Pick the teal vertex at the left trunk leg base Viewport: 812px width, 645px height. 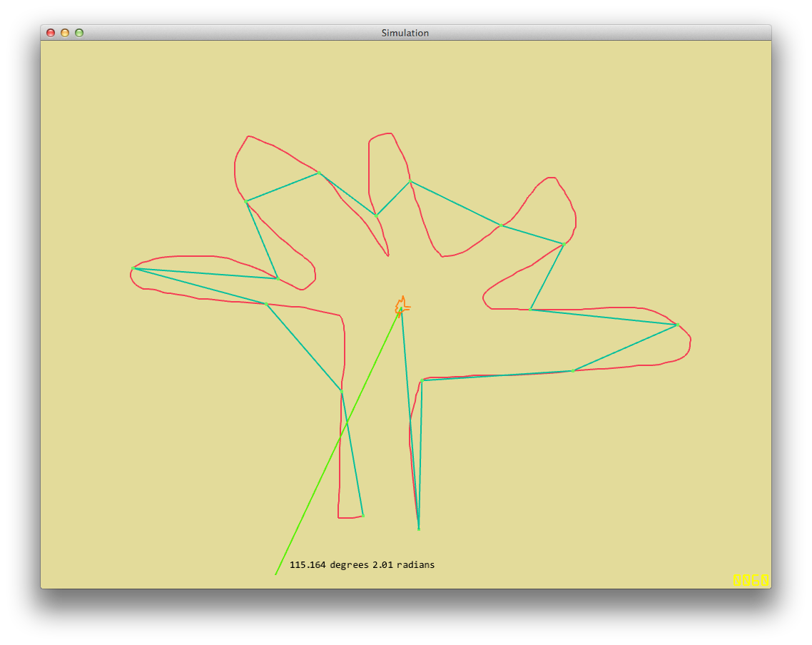(x=362, y=515)
